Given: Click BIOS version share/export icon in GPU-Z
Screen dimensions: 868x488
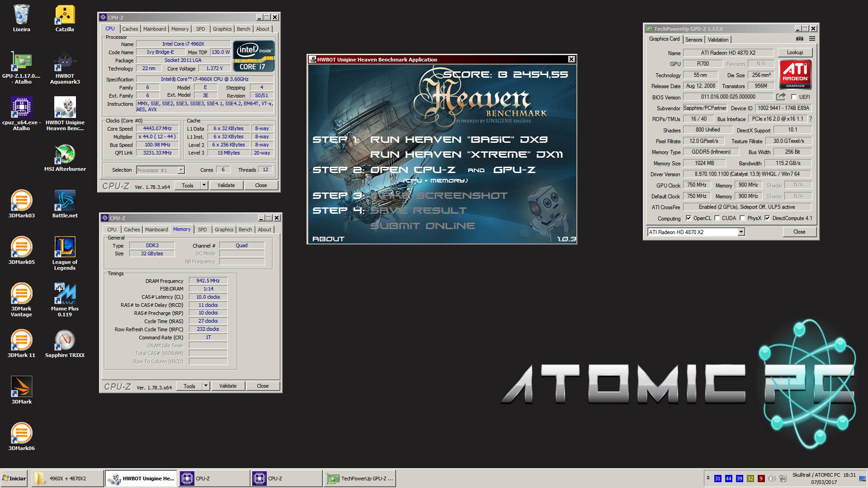Looking at the screenshot, I should coord(781,97).
